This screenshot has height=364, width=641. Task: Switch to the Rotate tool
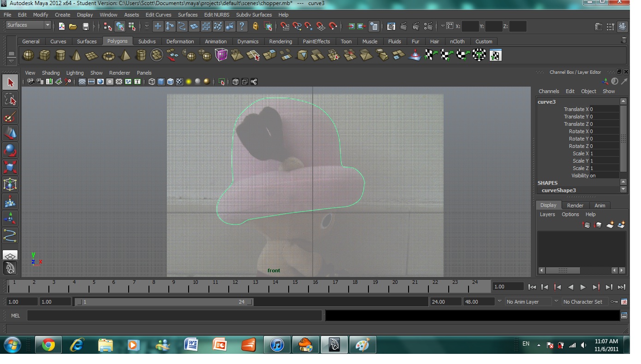click(12, 150)
